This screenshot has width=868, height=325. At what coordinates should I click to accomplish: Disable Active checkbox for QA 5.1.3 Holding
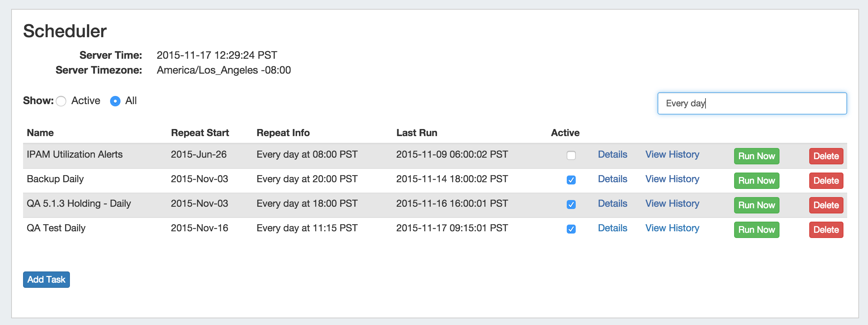[x=571, y=205]
